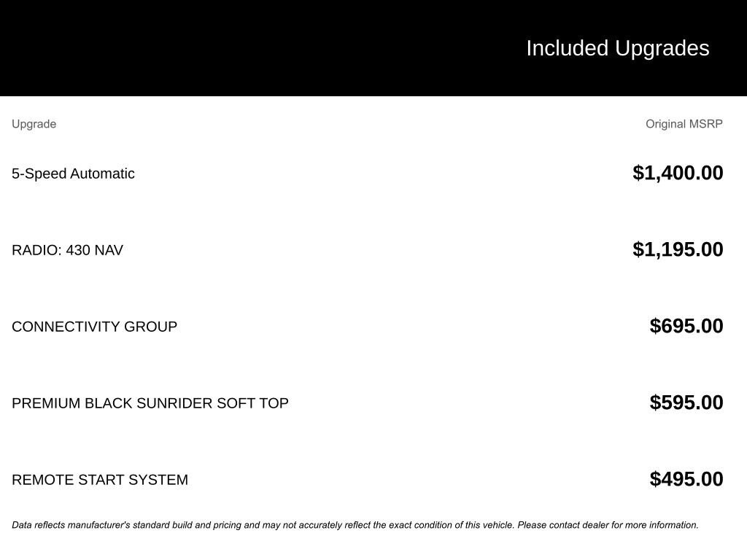Screen dimensions: 747x560
Task: Click the $495.00 price
Action: click(x=686, y=479)
